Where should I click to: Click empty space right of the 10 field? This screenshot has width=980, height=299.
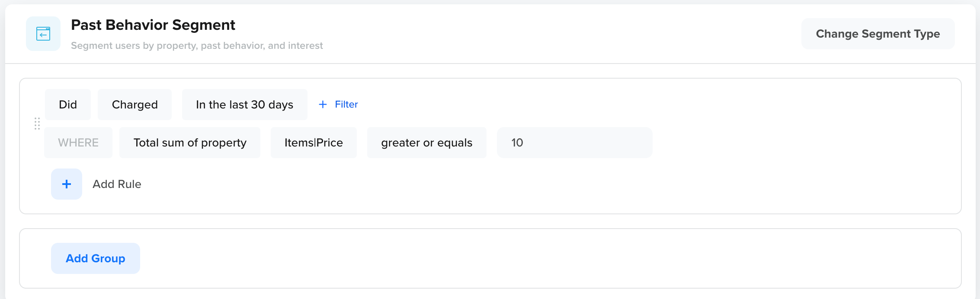[804, 143]
